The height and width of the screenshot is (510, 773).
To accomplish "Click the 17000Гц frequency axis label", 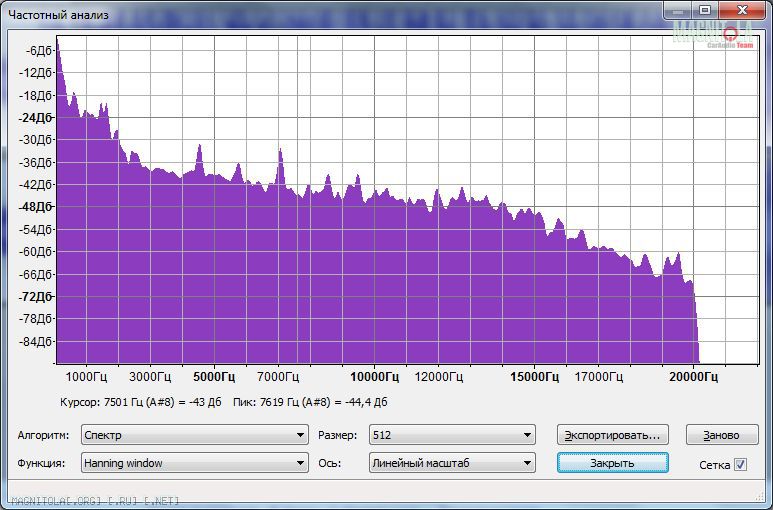I will point(598,377).
